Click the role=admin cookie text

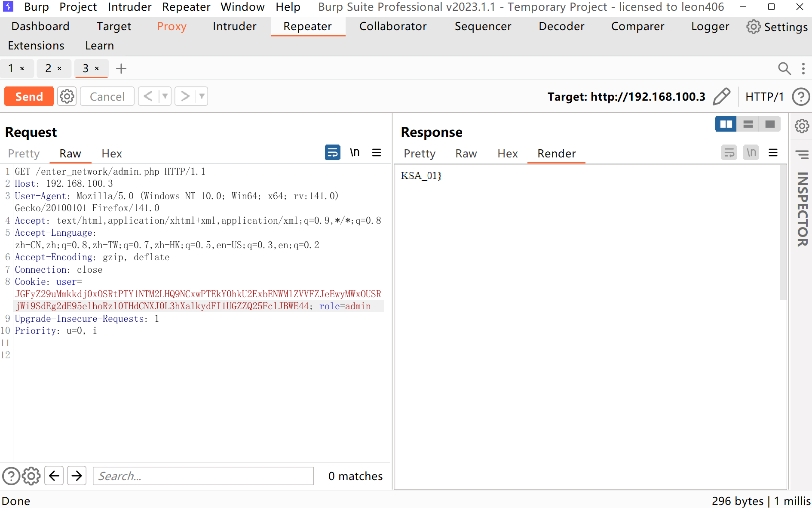point(345,306)
